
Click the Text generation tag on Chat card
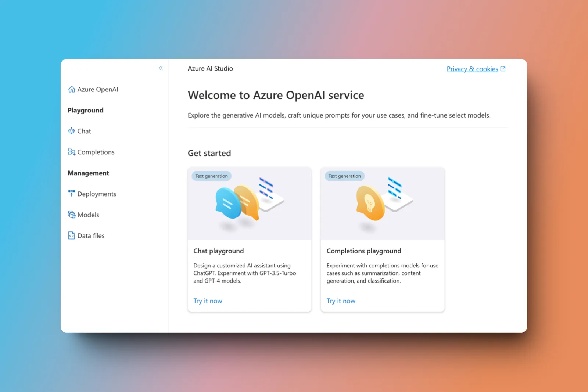click(x=211, y=176)
